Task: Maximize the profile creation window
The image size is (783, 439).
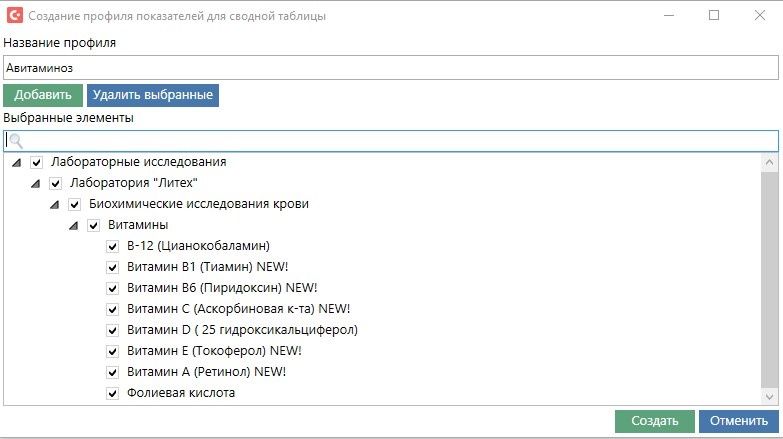Action: 714,16
